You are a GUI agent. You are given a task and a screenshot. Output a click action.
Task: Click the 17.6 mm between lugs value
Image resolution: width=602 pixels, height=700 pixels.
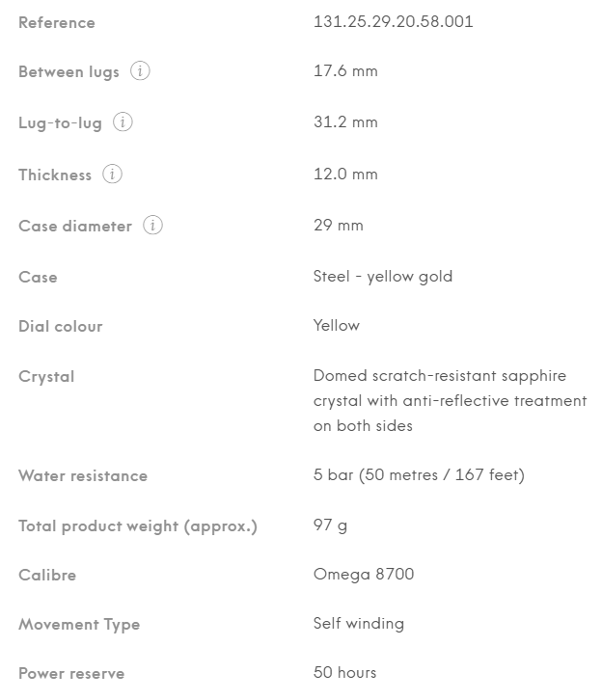tap(345, 70)
